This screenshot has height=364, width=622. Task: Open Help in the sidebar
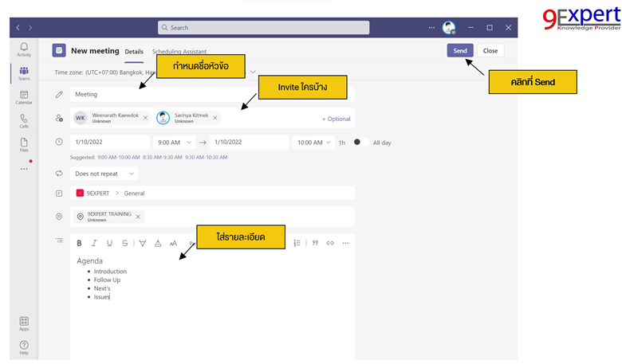24,347
